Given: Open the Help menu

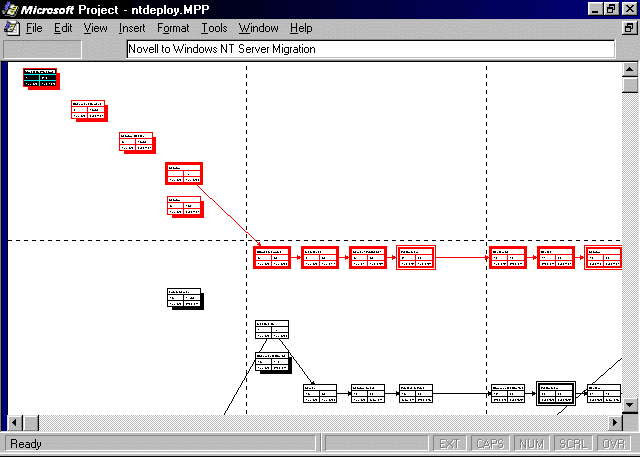Looking at the screenshot, I should 301,28.
